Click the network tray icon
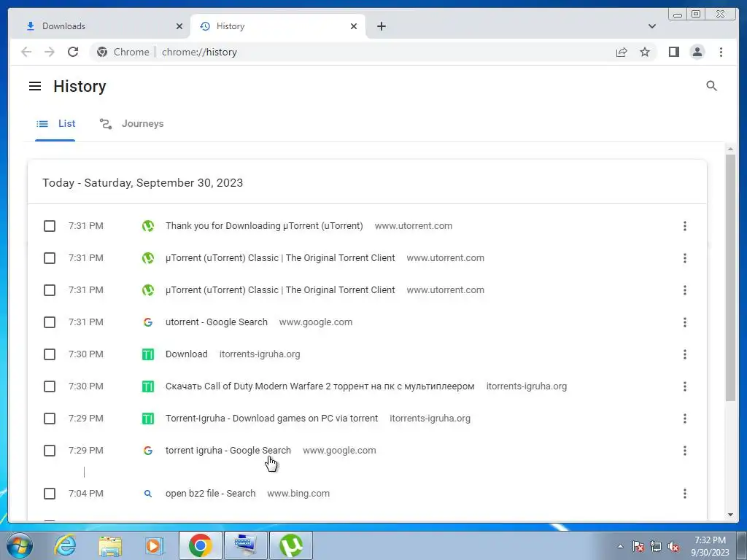Screen dimensions: 747x560 [x=656, y=546]
